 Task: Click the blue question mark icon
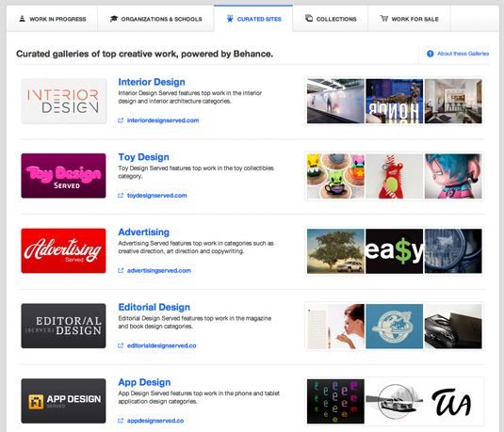(431, 54)
